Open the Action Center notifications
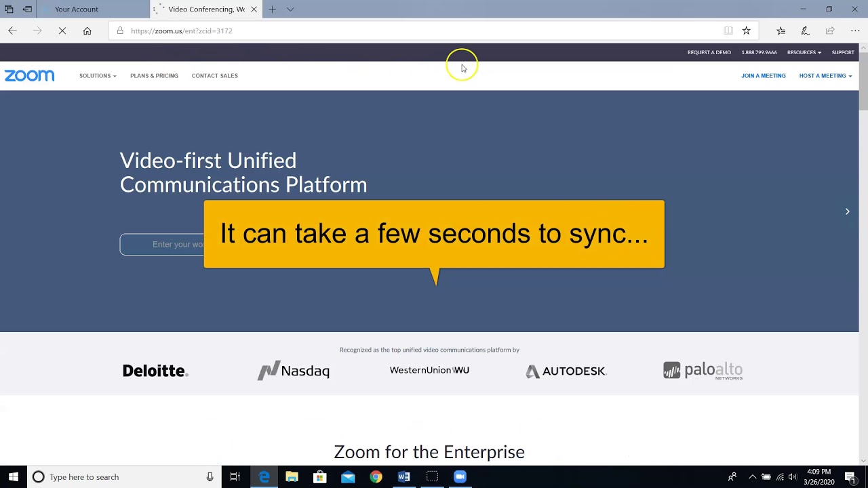This screenshot has width=868, height=488. (x=850, y=477)
